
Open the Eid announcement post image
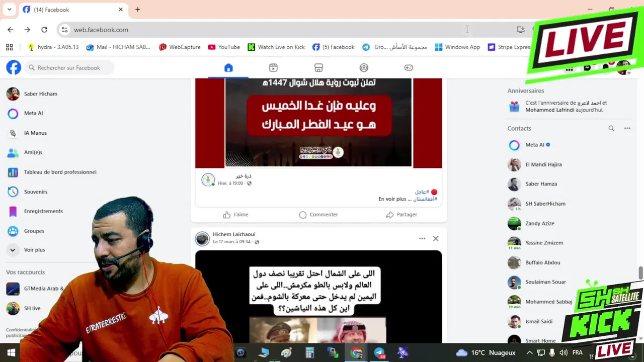[x=318, y=123]
